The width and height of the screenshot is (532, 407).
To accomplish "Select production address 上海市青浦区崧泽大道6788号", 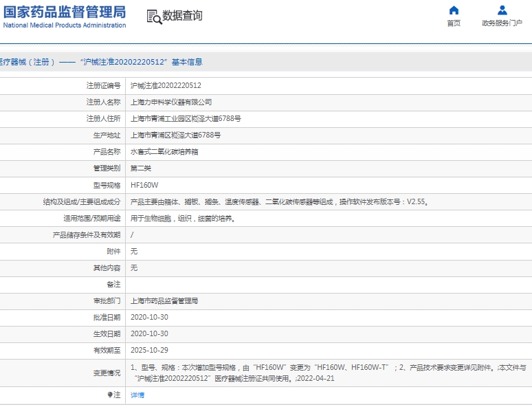I will point(175,135).
